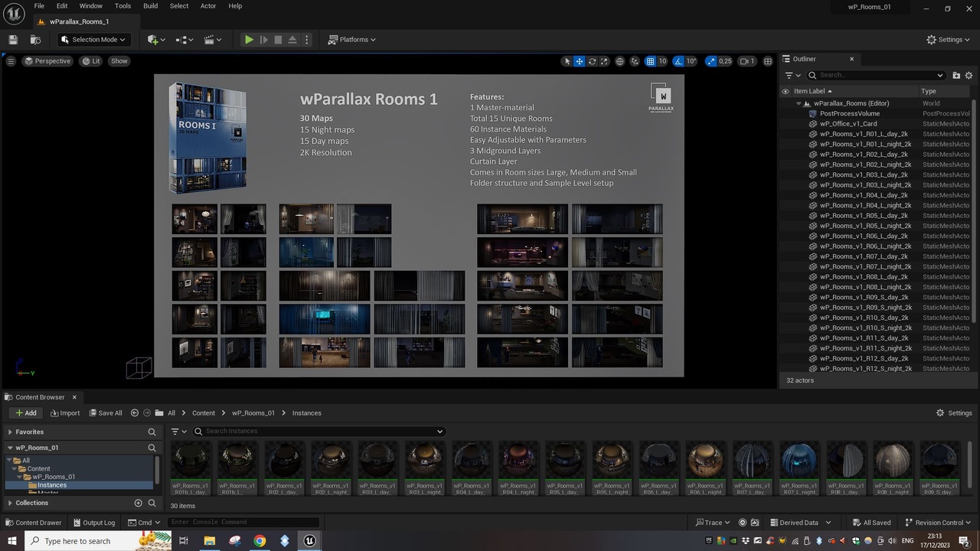
Task: Add a new collection with plus icon
Action: (139, 503)
